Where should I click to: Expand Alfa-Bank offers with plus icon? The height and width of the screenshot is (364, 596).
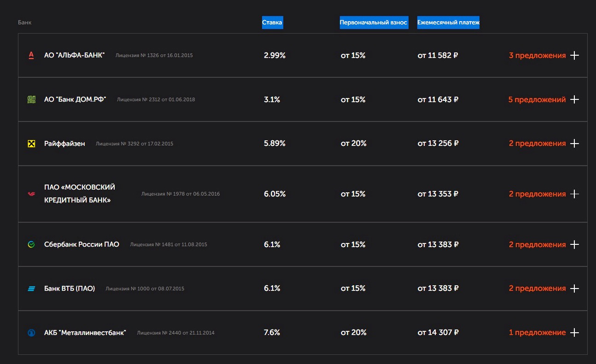point(574,56)
